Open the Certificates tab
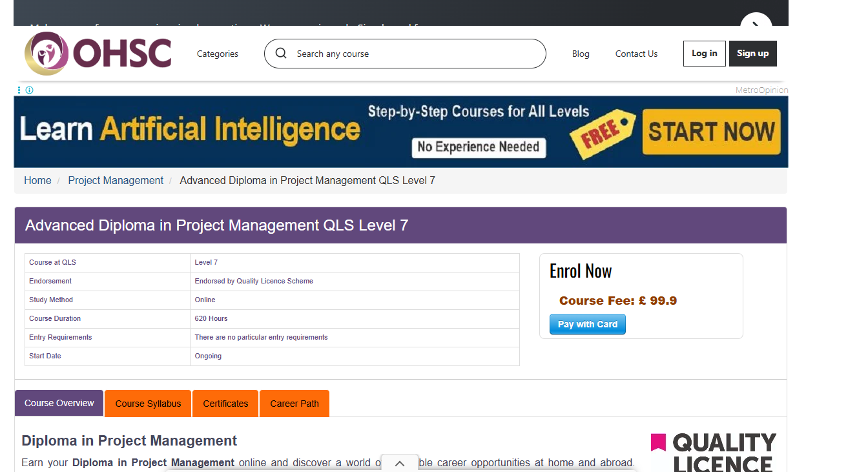 coord(225,403)
